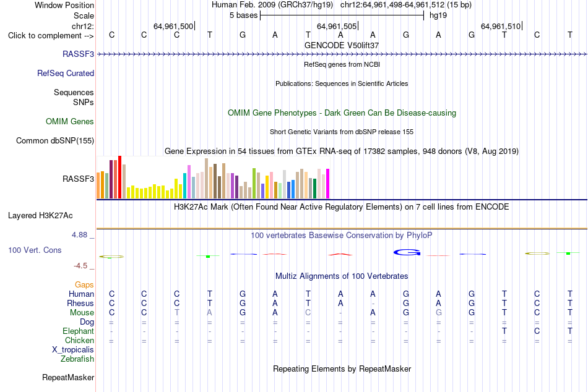Image resolution: width=588 pixels, height=392 pixels.
Task: Click the Human species label
Action: point(81,294)
